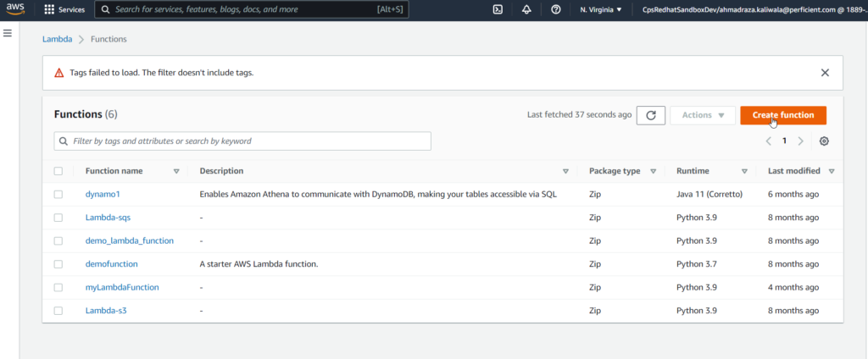Select the dynamo1 function checkbox
Viewport: 868px width, 359px height.
click(58, 194)
